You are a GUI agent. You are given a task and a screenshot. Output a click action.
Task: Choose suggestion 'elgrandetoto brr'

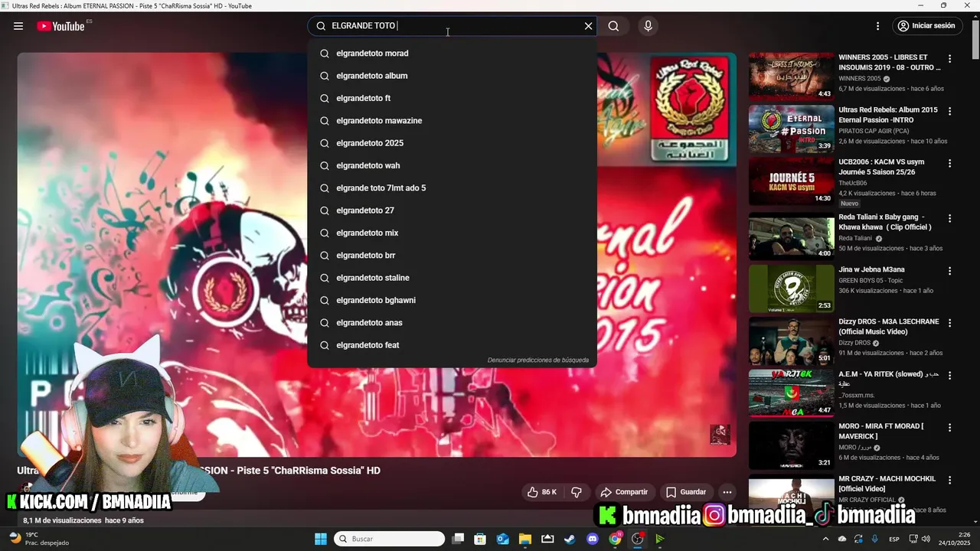pos(452,256)
